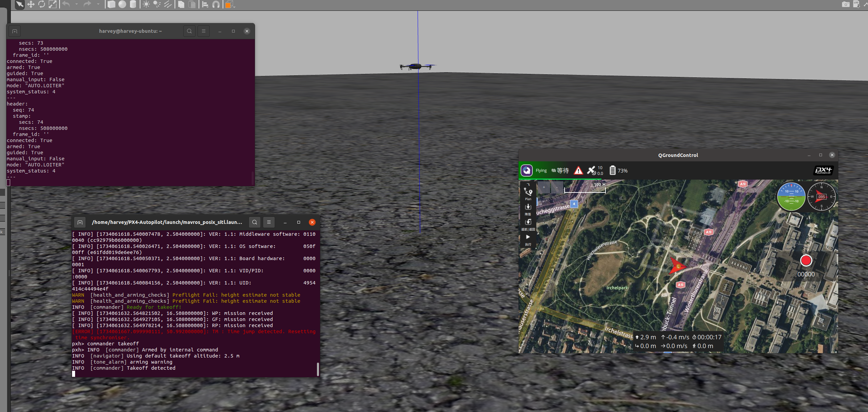Click the attitude horizon indicator
This screenshot has width=868, height=412.
pos(791,197)
